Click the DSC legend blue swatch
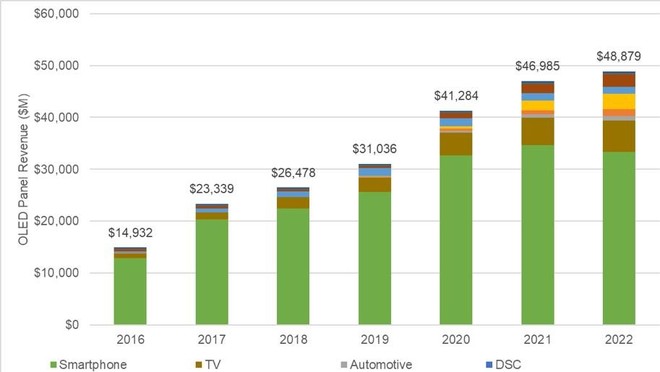This screenshot has width=660, height=372. (x=489, y=364)
